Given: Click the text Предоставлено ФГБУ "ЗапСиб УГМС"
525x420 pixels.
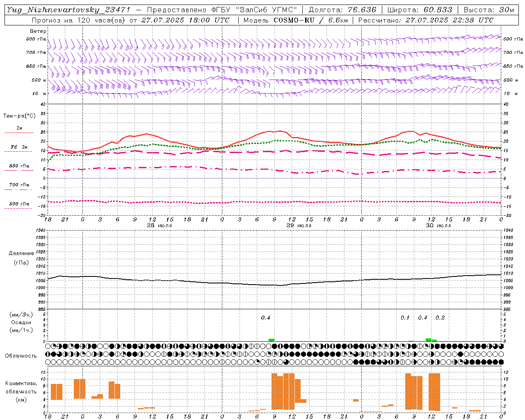Looking at the screenshot, I should [x=222, y=10].
